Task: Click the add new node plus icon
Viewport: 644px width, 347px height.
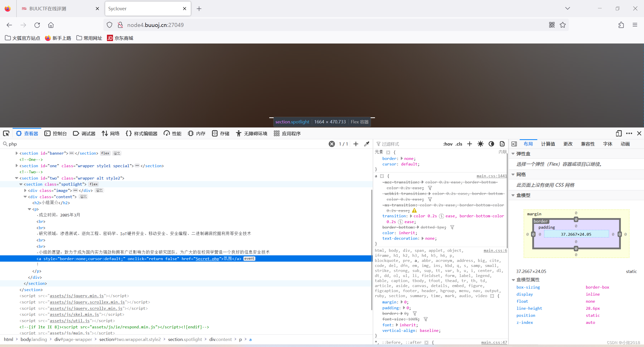Action: [356, 144]
